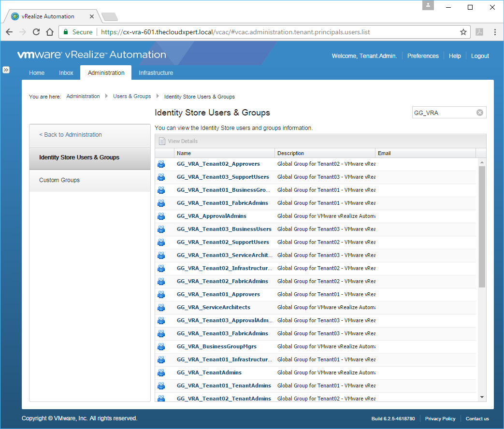Click group icon beside GG_VRA_Tenant02_Approvers
504x429 pixels.
[x=161, y=164]
